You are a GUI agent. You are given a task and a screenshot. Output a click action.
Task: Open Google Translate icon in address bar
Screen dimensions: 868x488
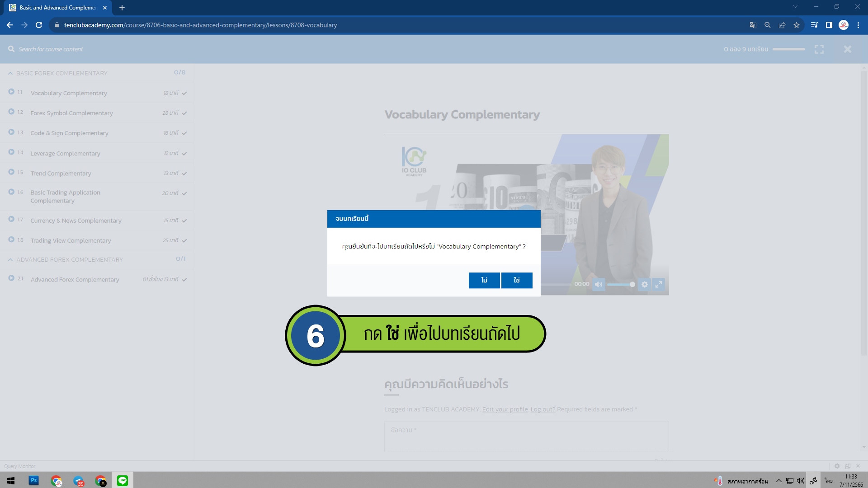pos(753,25)
